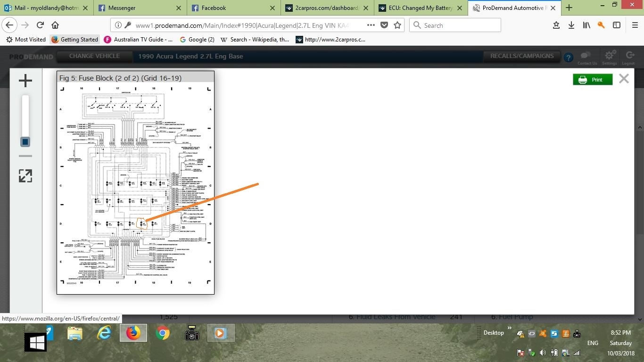Print the fuse block diagram
Screen dimensions: 644x362
(x=593, y=80)
